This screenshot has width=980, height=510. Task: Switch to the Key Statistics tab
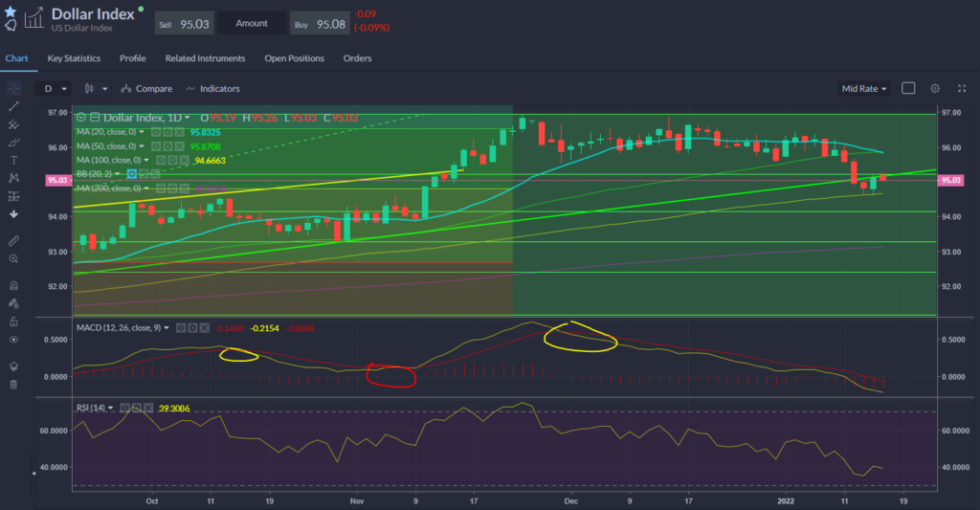(x=76, y=58)
